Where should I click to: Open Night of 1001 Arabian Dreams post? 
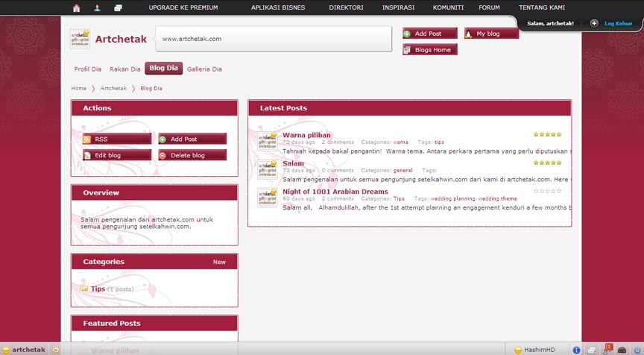335,192
